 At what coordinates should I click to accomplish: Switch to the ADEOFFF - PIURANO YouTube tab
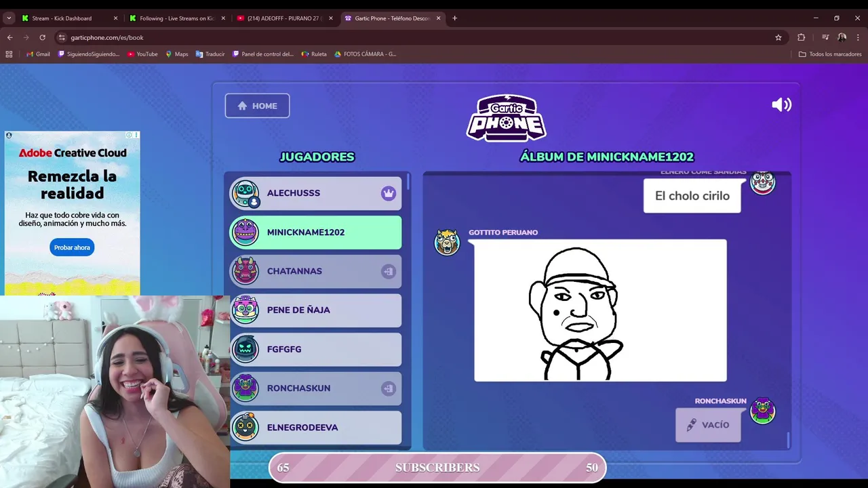click(283, 18)
